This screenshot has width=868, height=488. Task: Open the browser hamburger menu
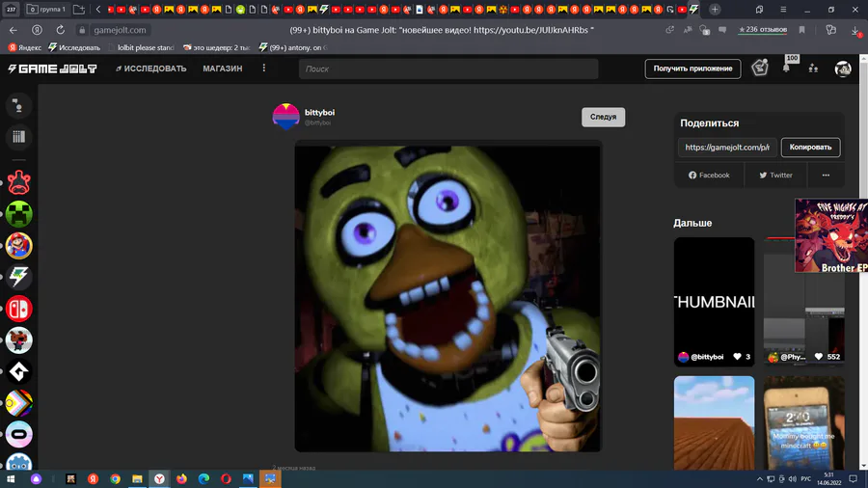pyautogui.click(x=783, y=10)
